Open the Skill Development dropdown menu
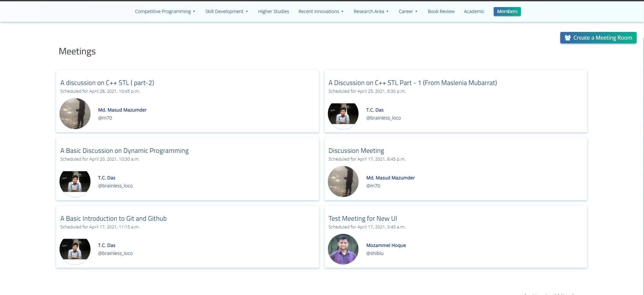The image size is (644, 295). click(x=226, y=11)
